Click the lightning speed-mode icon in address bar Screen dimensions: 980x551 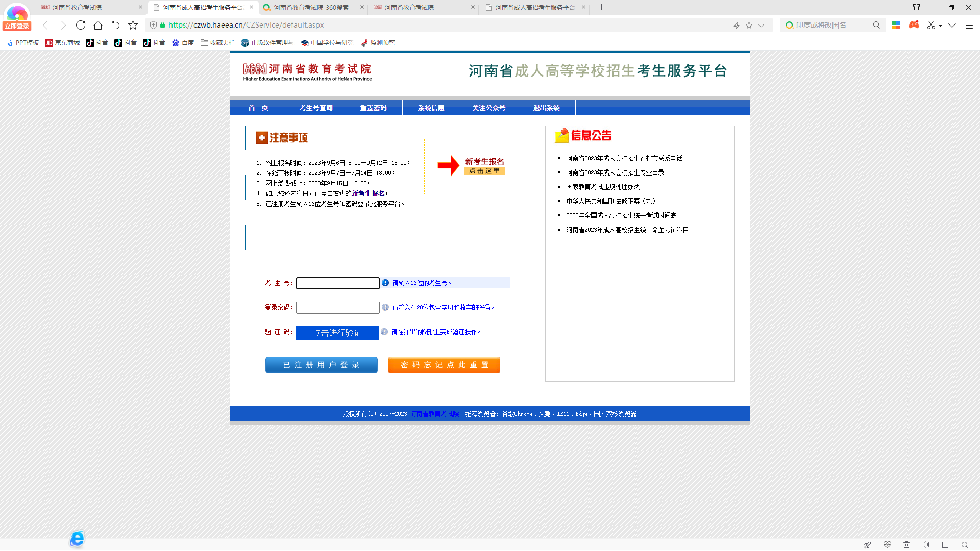[x=737, y=26]
